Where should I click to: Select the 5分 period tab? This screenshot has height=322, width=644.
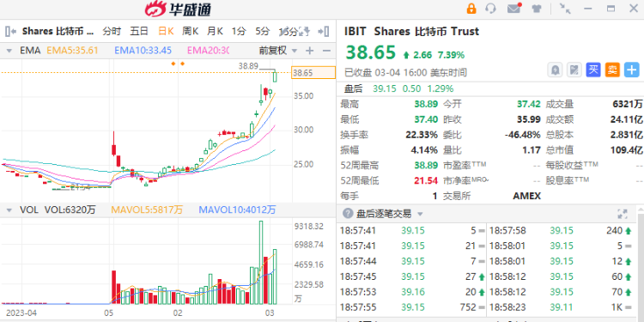click(x=263, y=31)
